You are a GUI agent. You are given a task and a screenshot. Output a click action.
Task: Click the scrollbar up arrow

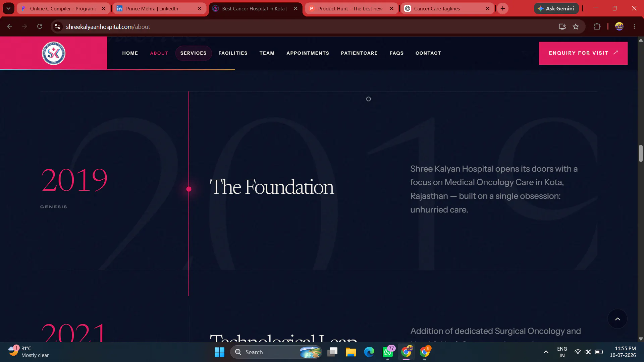[x=641, y=40]
